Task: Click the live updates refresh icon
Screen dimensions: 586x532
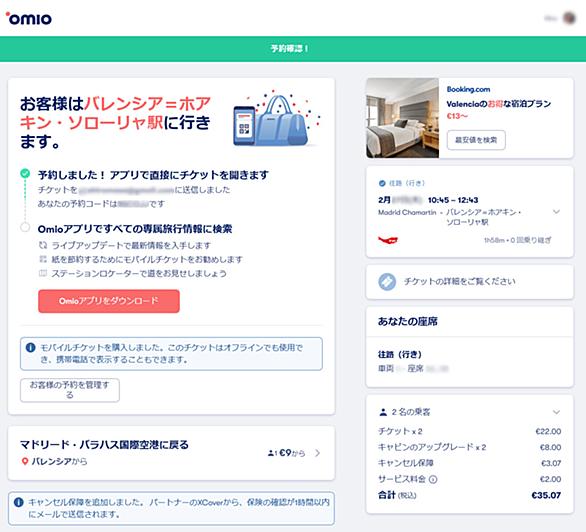Action: 43,245
